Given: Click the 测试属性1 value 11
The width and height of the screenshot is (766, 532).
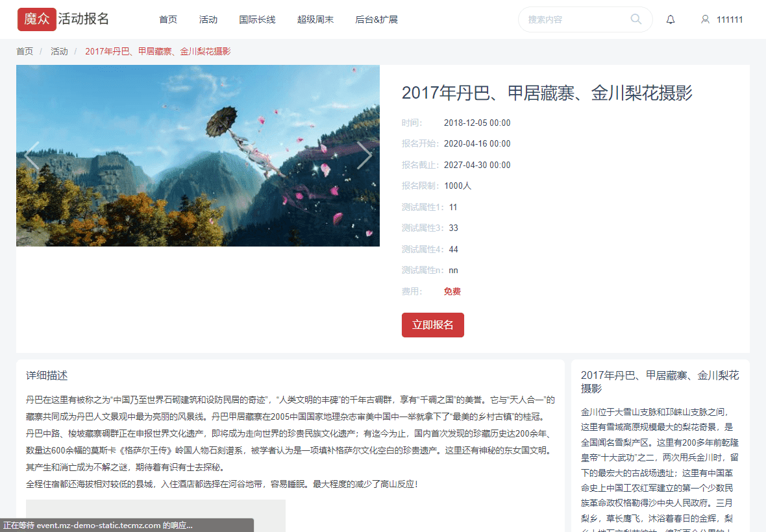Looking at the screenshot, I should click(453, 208).
